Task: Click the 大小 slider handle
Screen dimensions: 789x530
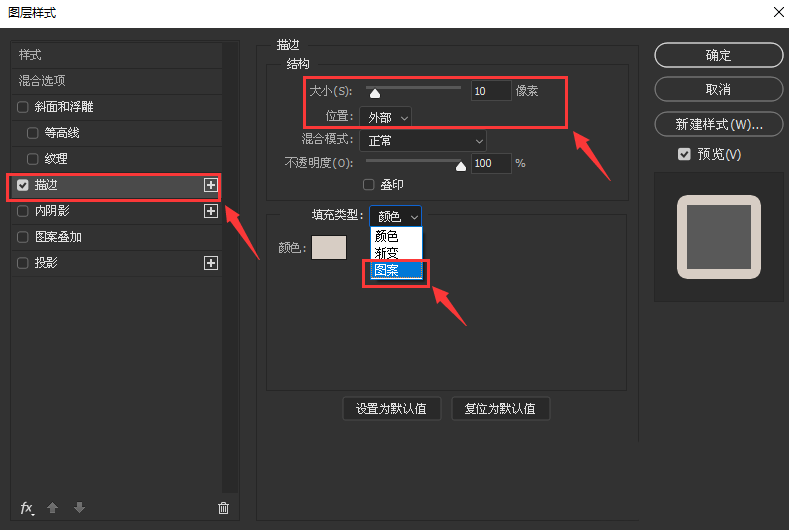Action: point(375,94)
